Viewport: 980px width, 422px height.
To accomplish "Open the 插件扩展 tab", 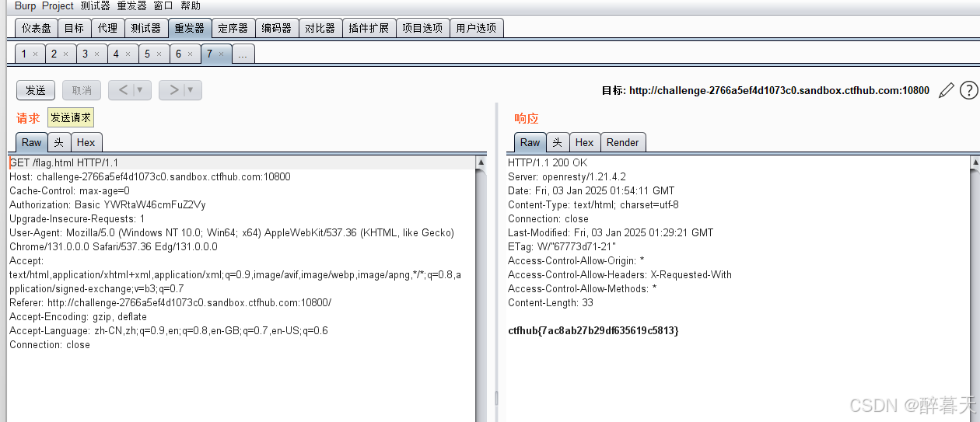I will 369,28.
